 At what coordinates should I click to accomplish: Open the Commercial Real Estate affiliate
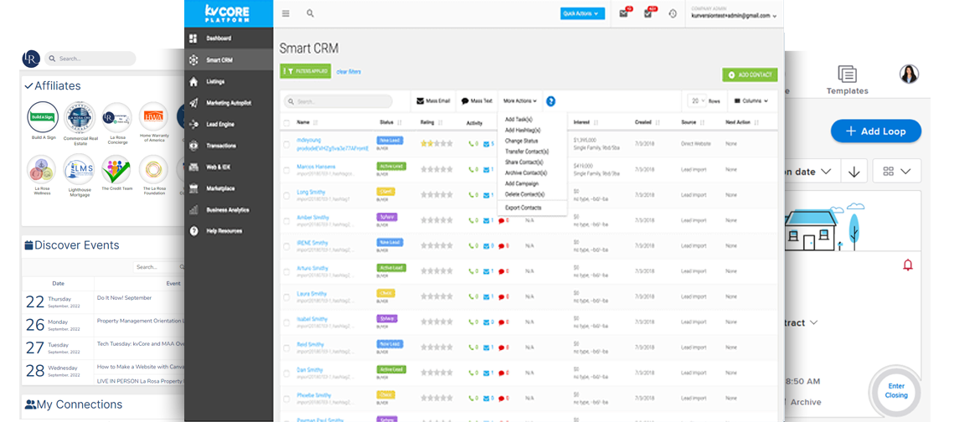pos(80,117)
